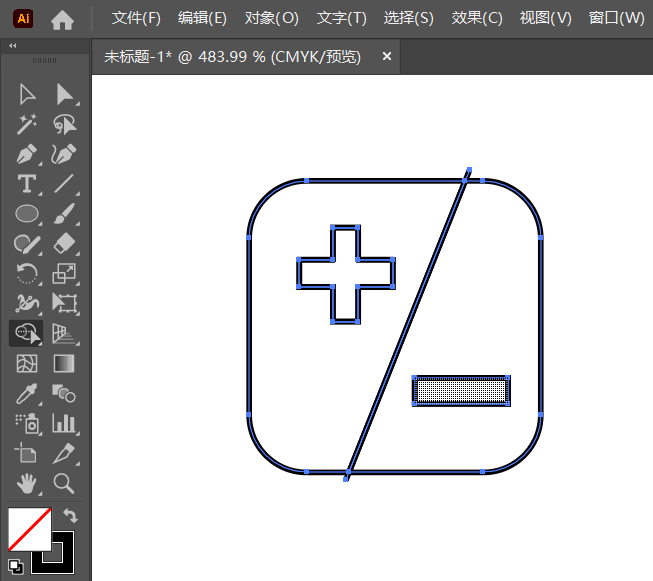Select the Symbol Sprayer tool
The width and height of the screenshot is (653, 581).
[27, 424]
